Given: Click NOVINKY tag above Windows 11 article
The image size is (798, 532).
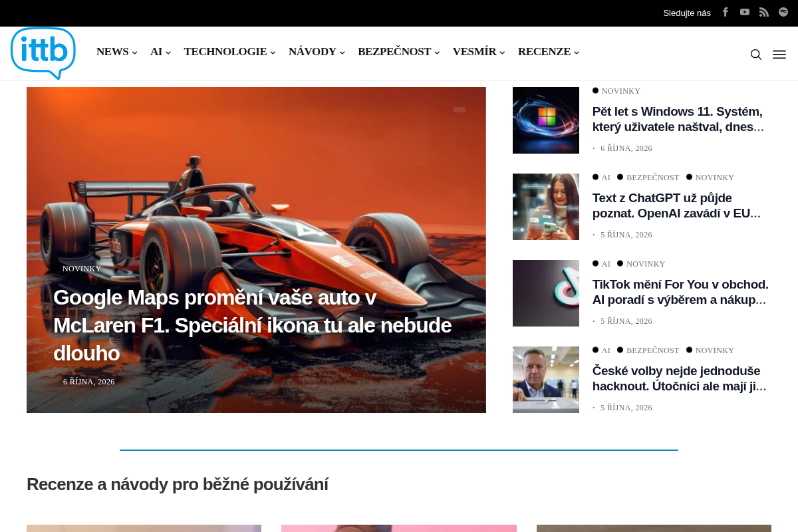Looking at the screenshot, I should pos(620,91).
